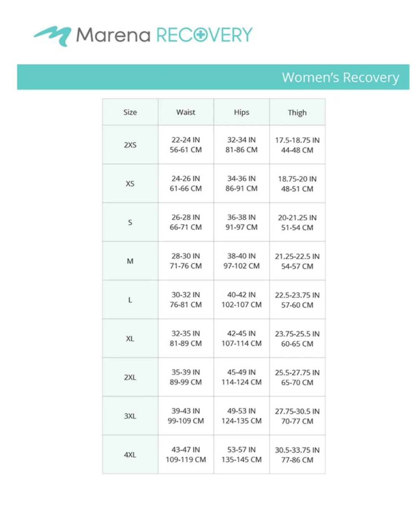The width and height of the screenshot is (420, 525).
Task: Click the XL size row label
Action: click(130, 339)
